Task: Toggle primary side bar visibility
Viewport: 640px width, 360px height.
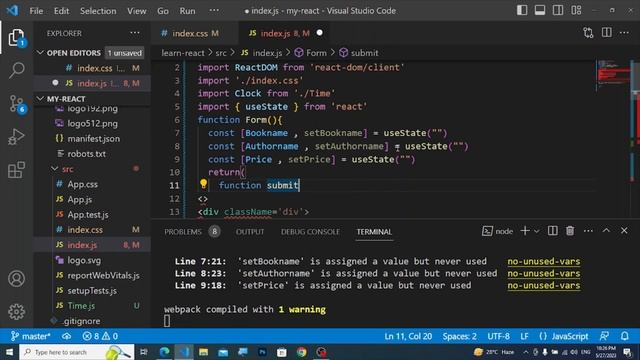Action: [x=522, y=10]
